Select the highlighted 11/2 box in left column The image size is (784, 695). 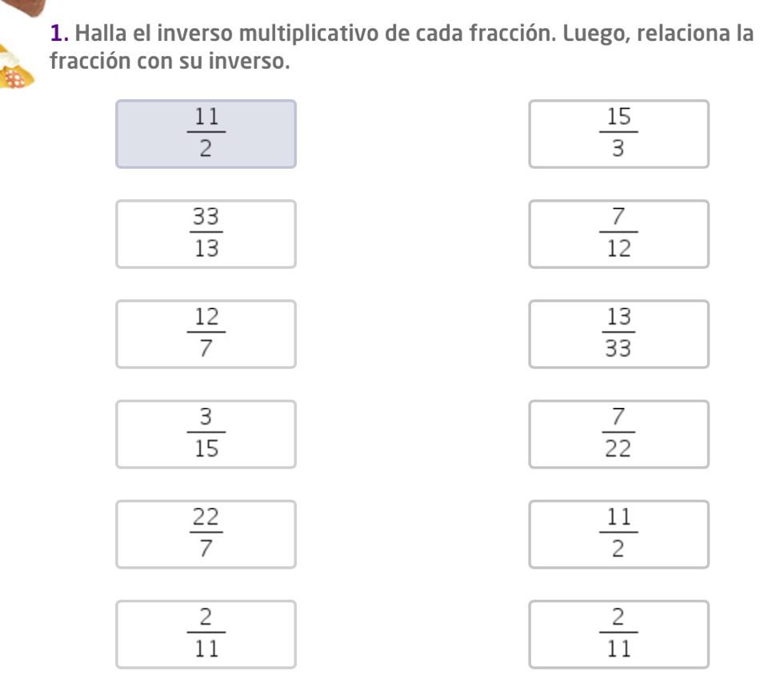tap(206, 134)
